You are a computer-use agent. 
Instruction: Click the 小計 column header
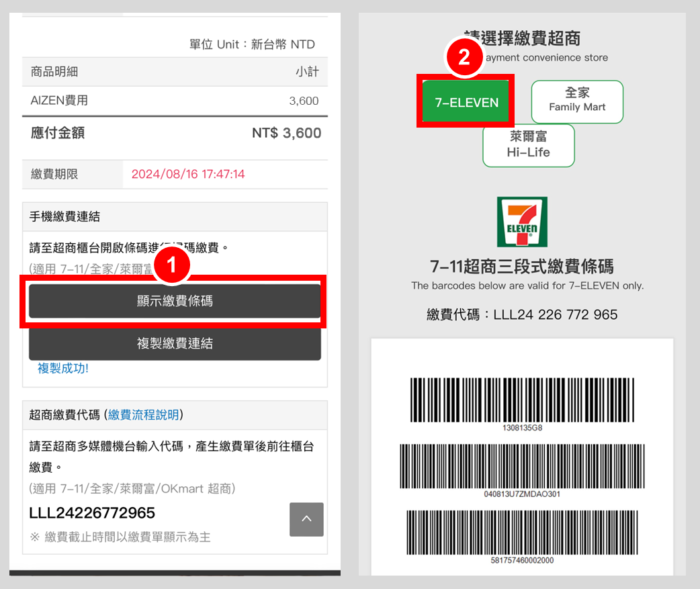307,72
